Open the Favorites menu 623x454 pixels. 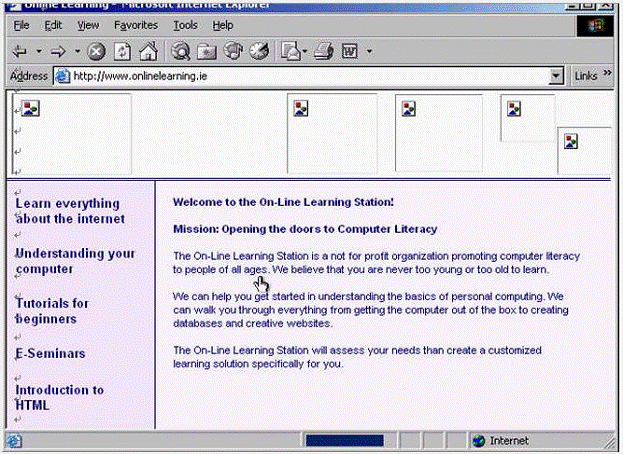[134, 24]
